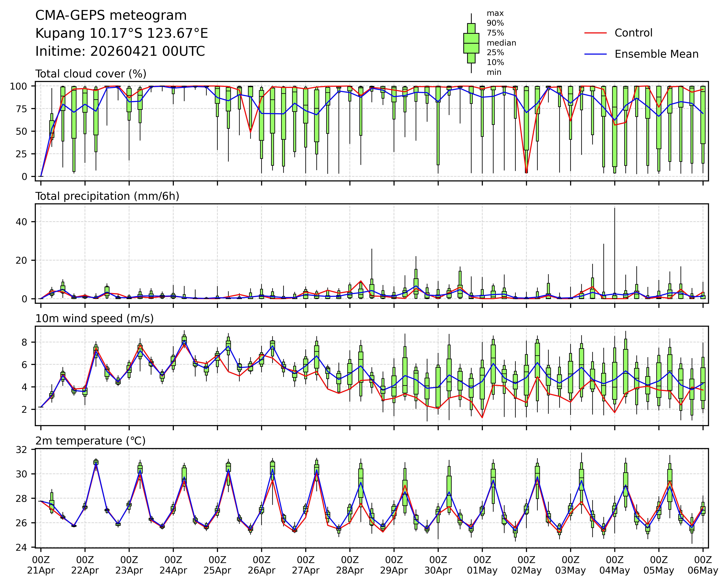Viewport: 728px width, 585px height.
Task: Click the median label in boxplot legend
Action: [501, 43]
